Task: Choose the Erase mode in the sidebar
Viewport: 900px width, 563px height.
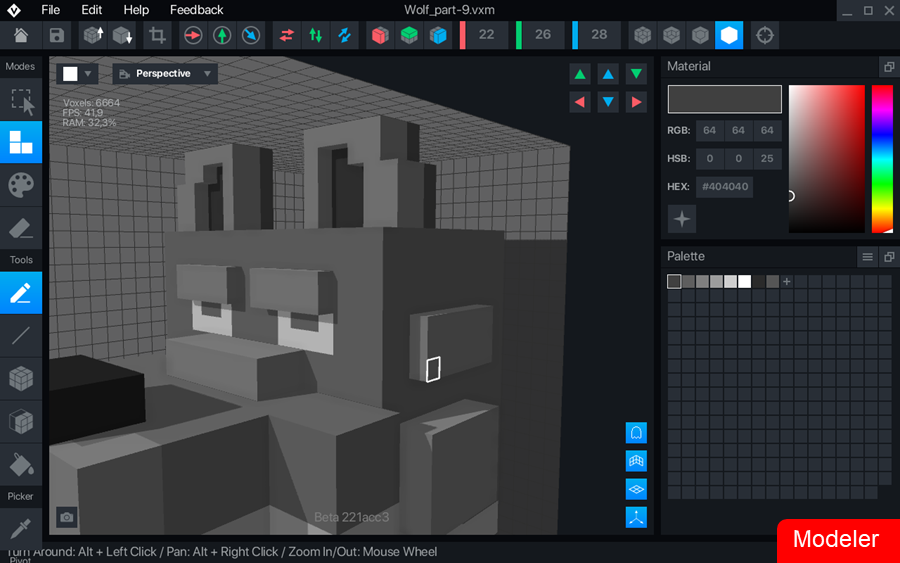Action: tap(21, 229)
